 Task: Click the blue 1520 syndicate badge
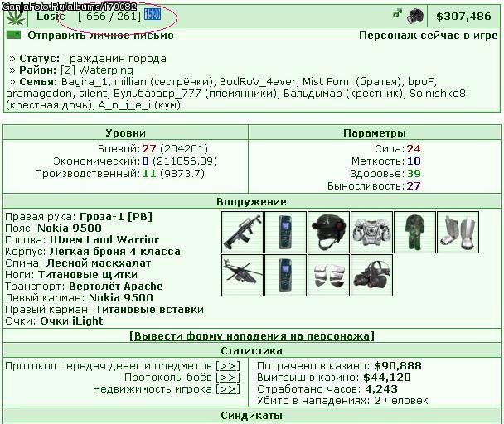coord(153,15)
